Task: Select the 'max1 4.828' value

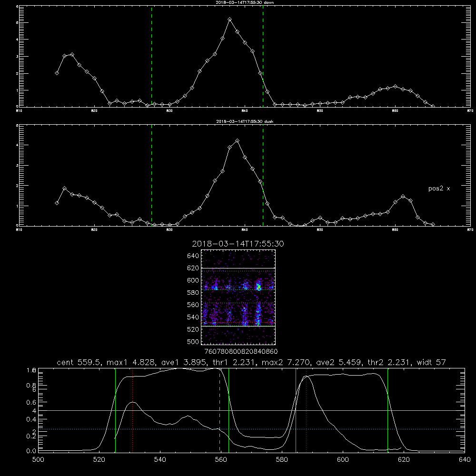Action: pos(129,362)
